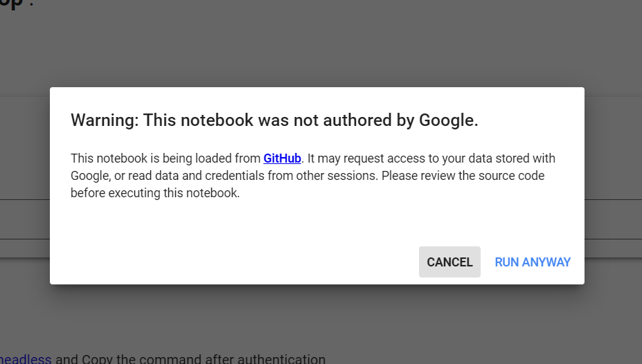
Task: Click "Copy the command after authentication" text
Action: click(204, 359)
